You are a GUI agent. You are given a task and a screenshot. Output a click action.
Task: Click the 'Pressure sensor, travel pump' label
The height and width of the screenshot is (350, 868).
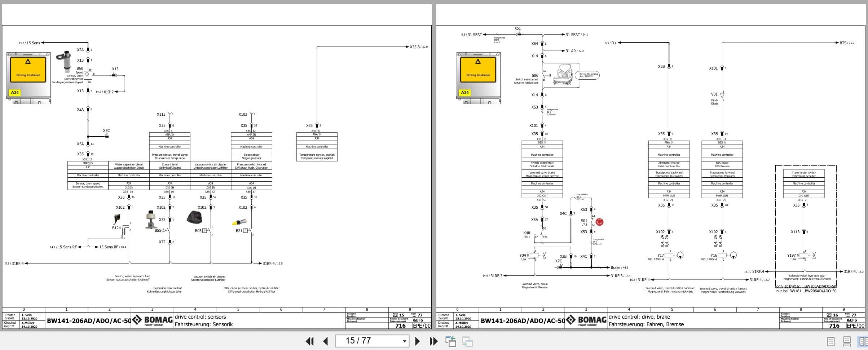tap(170, 155)
